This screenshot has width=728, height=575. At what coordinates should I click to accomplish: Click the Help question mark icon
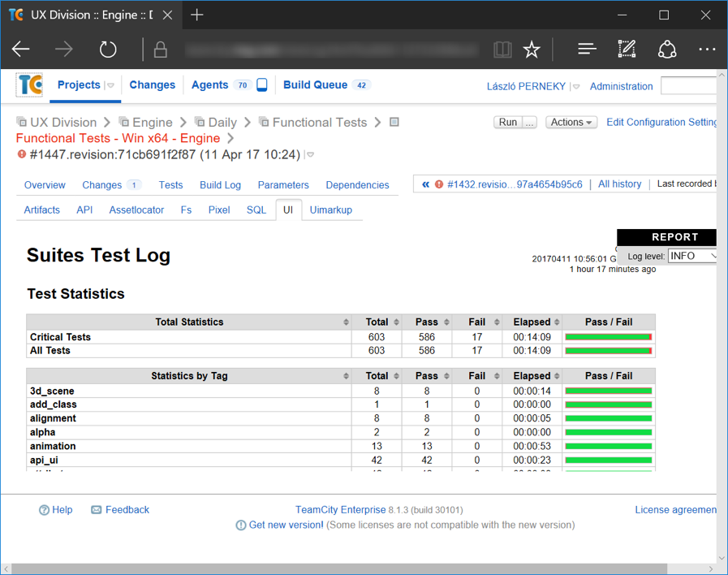pyautogui.click(x=44, y=510)
